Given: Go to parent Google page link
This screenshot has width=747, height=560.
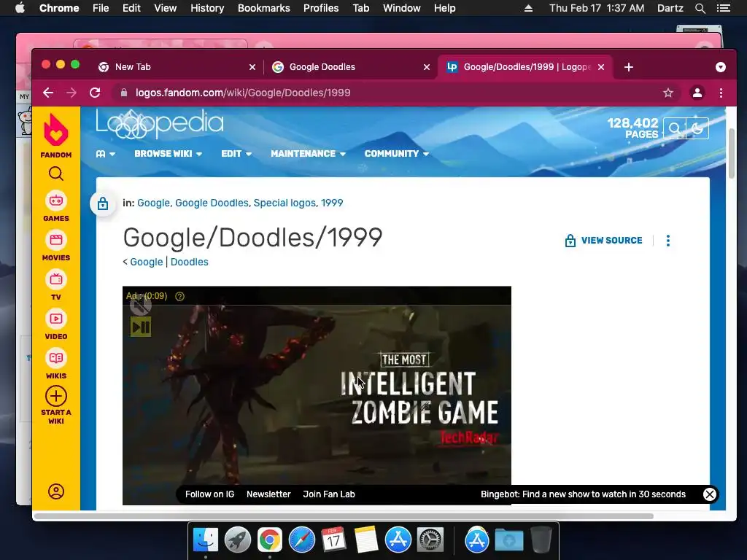Looking at the screenshot, I should click(x=146, y=262).
